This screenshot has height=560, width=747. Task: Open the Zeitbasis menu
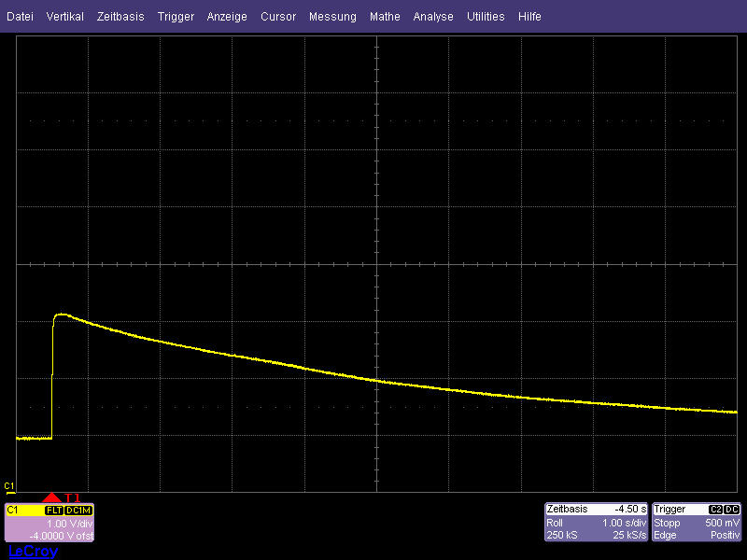(x=120, y=17)
